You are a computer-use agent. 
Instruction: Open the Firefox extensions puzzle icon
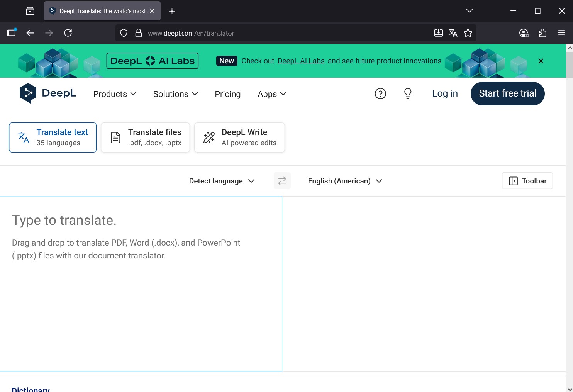tap(542, 33)
